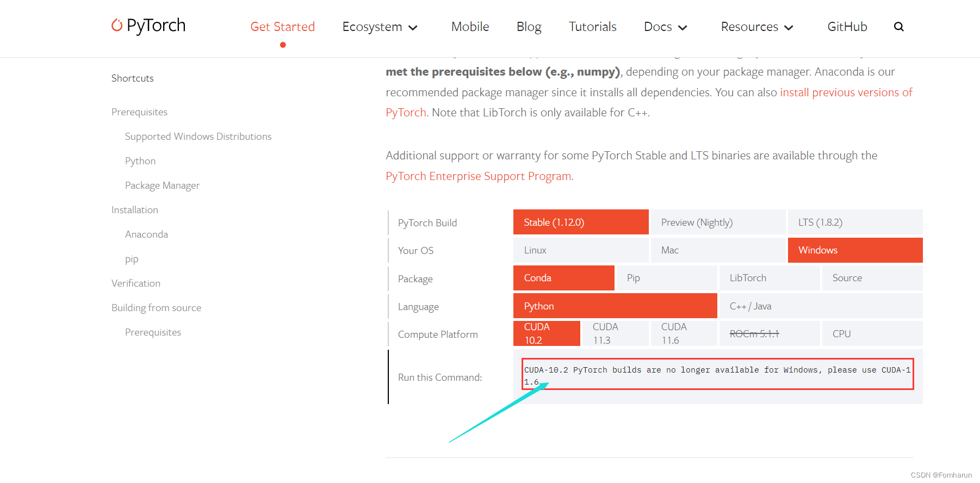This screenshot has height=483, width=980.
Task: Choose Linux as your OS
Action: tap(581, 250)
